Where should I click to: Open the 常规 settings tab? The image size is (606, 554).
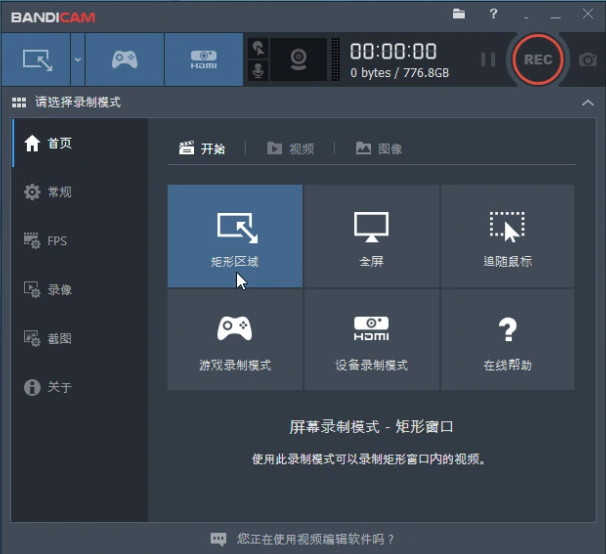click(80, 192)
